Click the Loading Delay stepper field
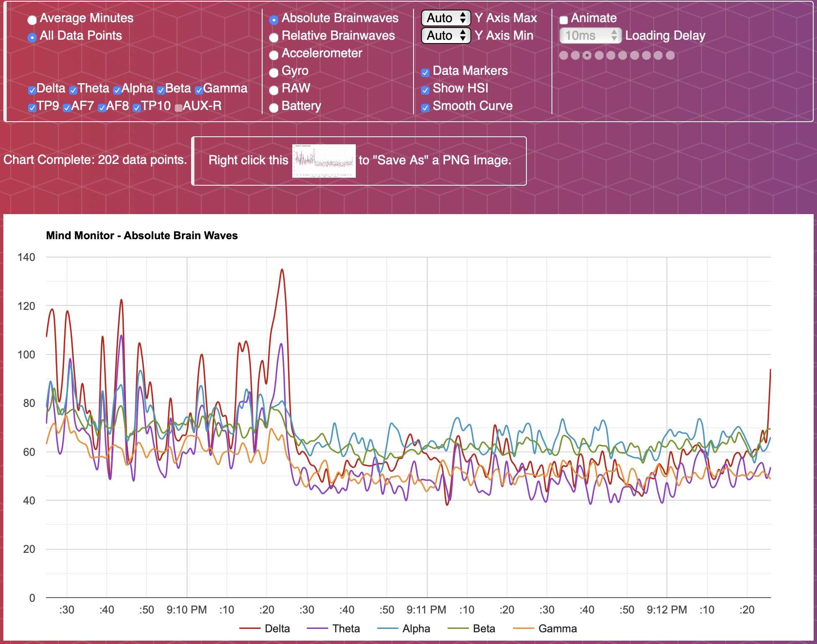This screenshot has height=644, width=817. [x=590, y=36]
